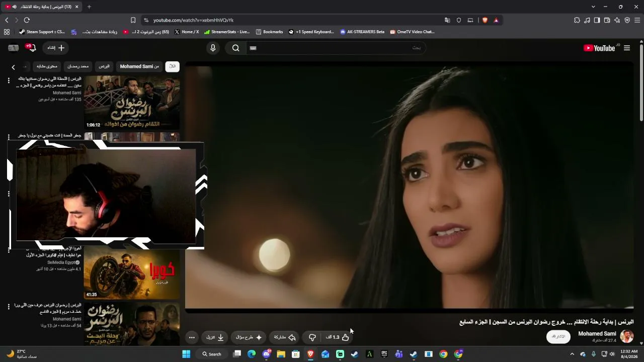The width and height of the screenshot is (644, 362).
Task: Open the Brave Shields lion icon
Action: click(485, 20)
